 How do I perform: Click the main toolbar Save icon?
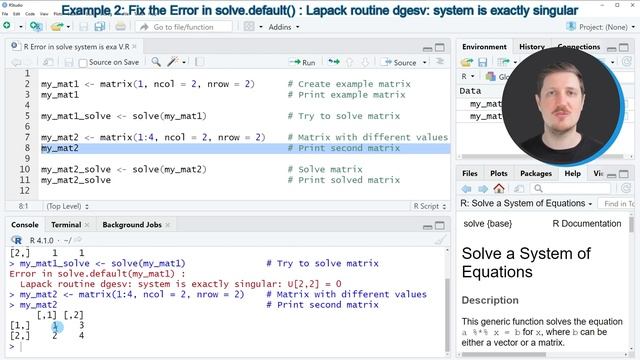pos(84,27)
